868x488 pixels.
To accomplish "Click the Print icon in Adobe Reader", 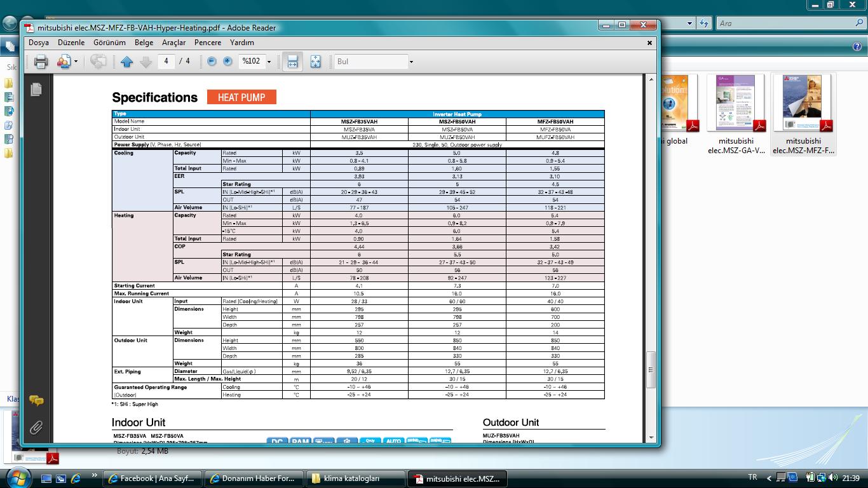I will pos(41,62).
